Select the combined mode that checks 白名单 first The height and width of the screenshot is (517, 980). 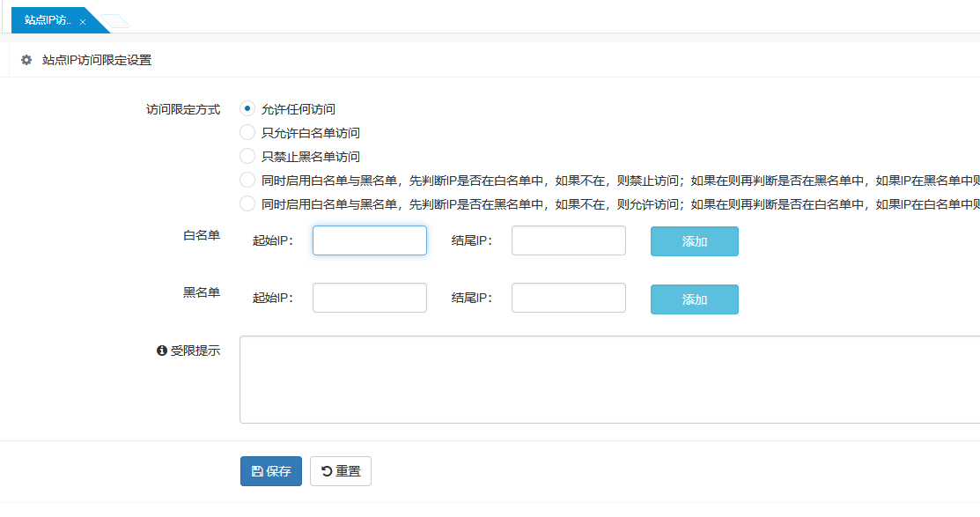coord(247,181)
